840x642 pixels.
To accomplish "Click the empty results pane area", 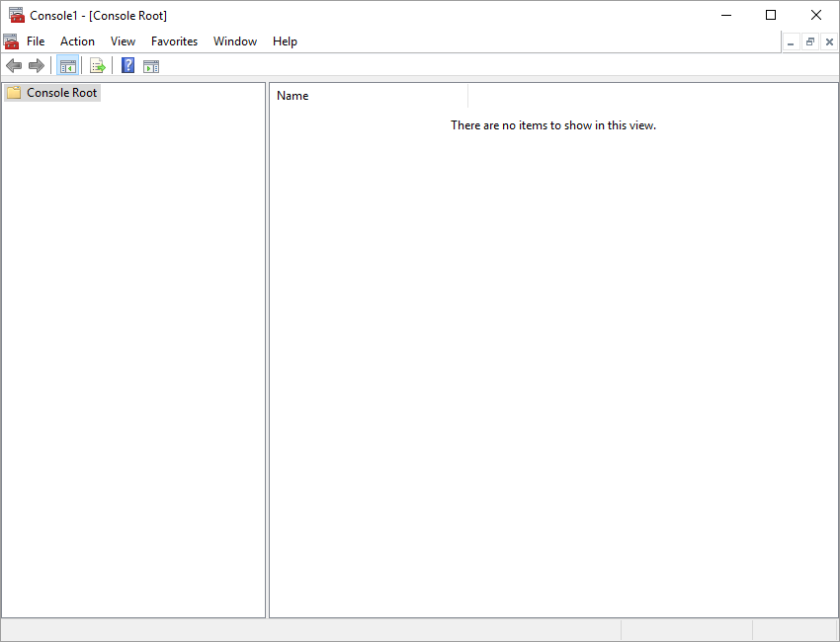I will click(x=553, y=375).
